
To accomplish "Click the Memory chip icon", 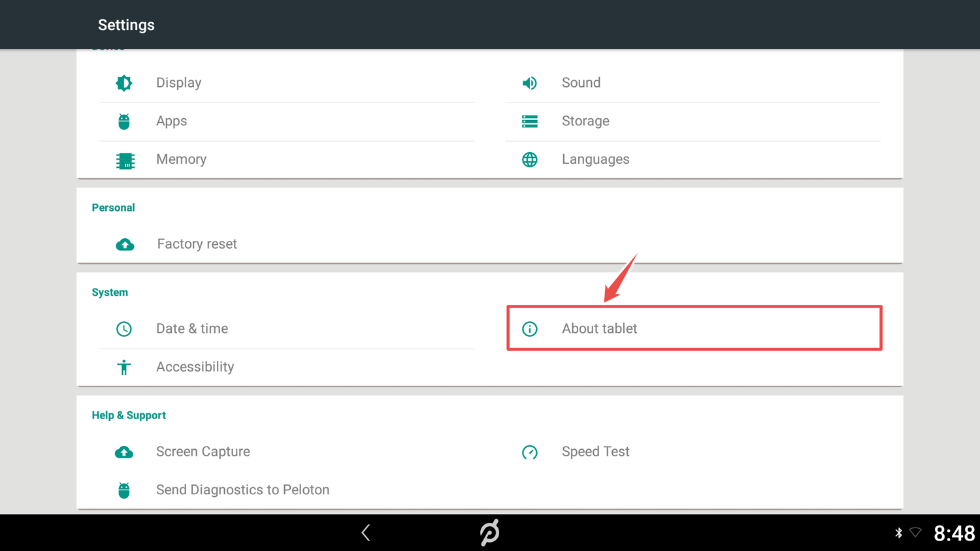I will click(x=125, y=160).
